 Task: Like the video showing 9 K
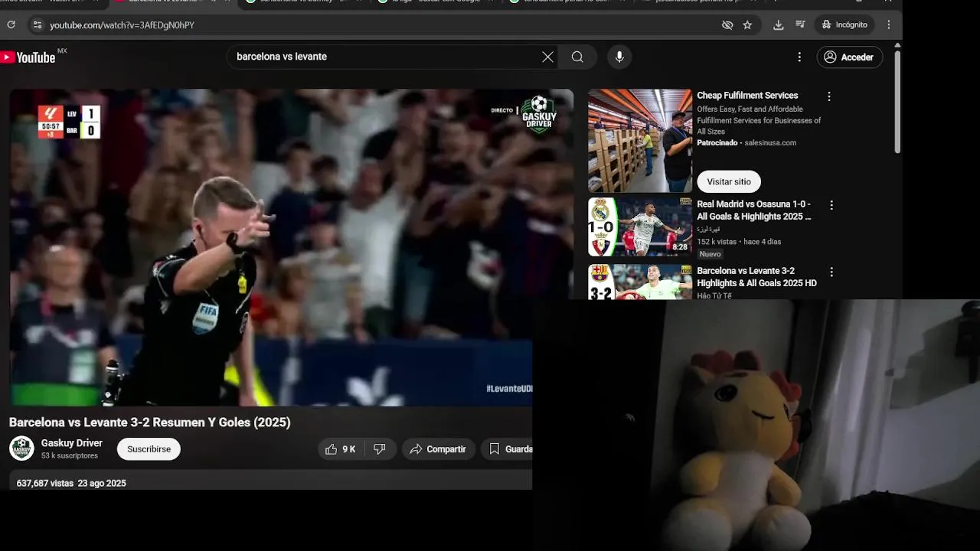click(x=341, y=449)
